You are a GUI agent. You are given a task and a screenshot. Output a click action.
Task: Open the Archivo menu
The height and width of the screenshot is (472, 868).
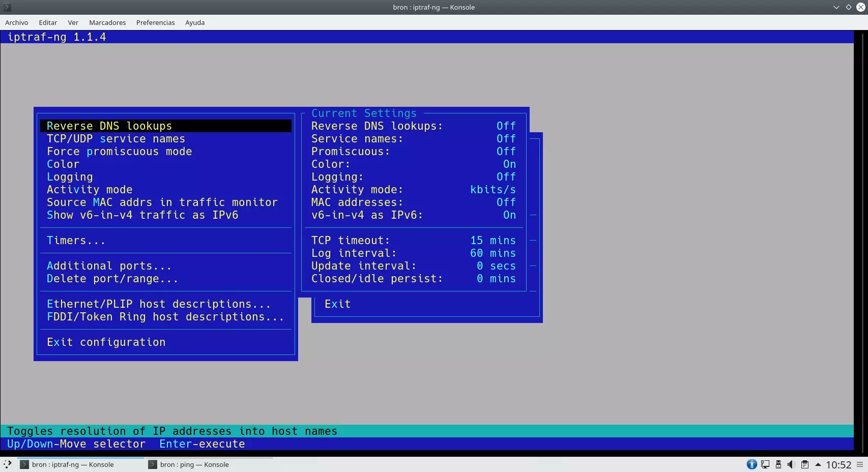point(16,22)
